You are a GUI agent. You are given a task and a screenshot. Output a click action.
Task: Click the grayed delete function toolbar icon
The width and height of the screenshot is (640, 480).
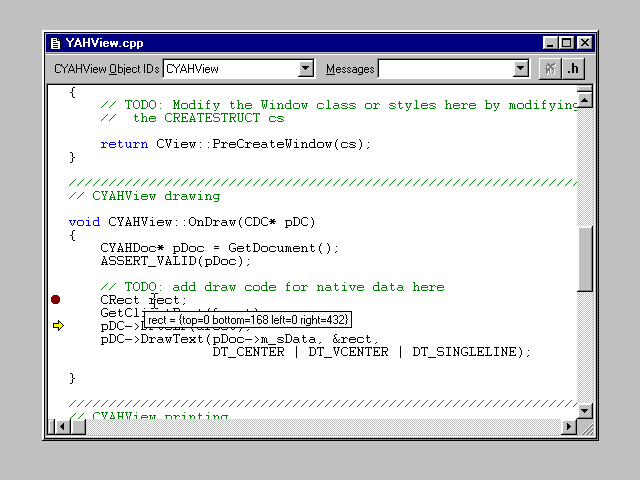549,69
